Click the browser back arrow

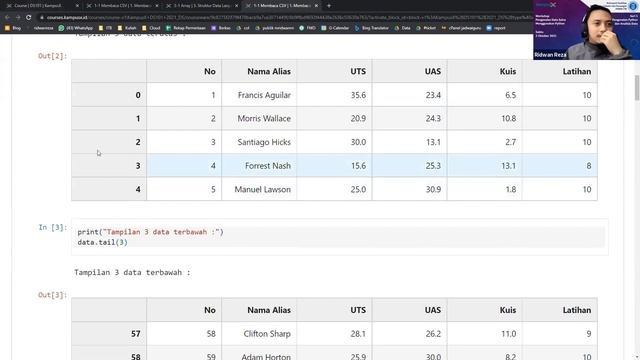coord(7,18)
